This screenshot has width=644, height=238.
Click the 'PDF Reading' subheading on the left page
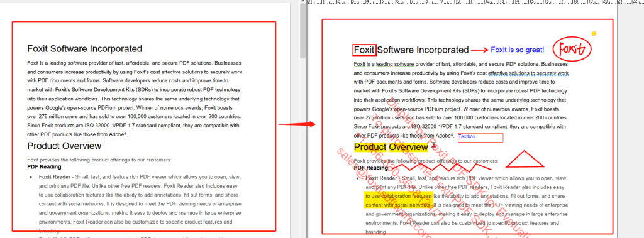[x=45, y=166]
